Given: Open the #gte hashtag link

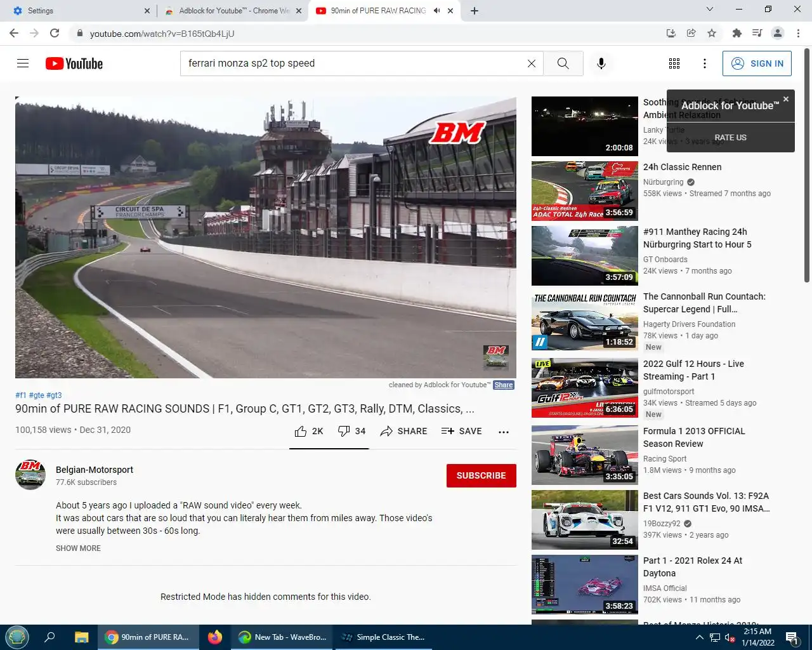Looking at the screenshot, I should pyautogui.click(x=36, y=395).
